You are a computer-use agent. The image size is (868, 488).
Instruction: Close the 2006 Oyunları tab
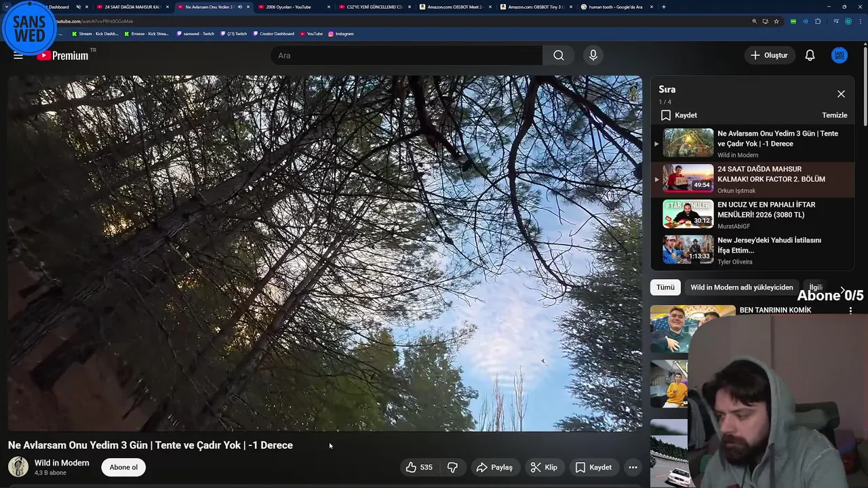pyautogui.click(x=329, y=7)
